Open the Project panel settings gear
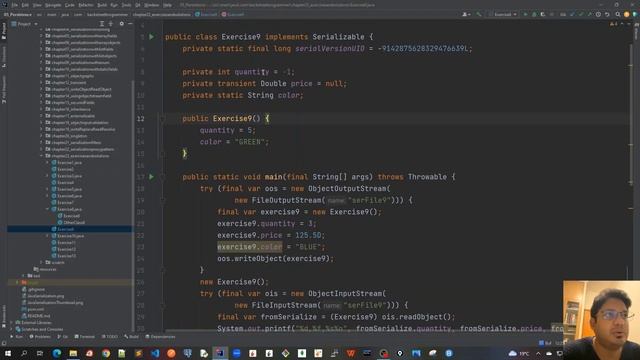This screenshot has height=360, width=640. coord(122,24)
